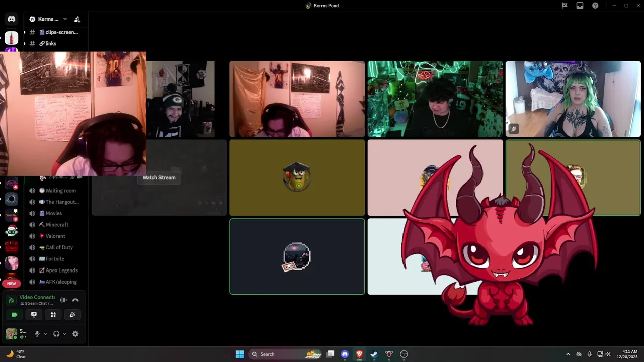Open the woman portrait server icon

(x=11, y=263)
